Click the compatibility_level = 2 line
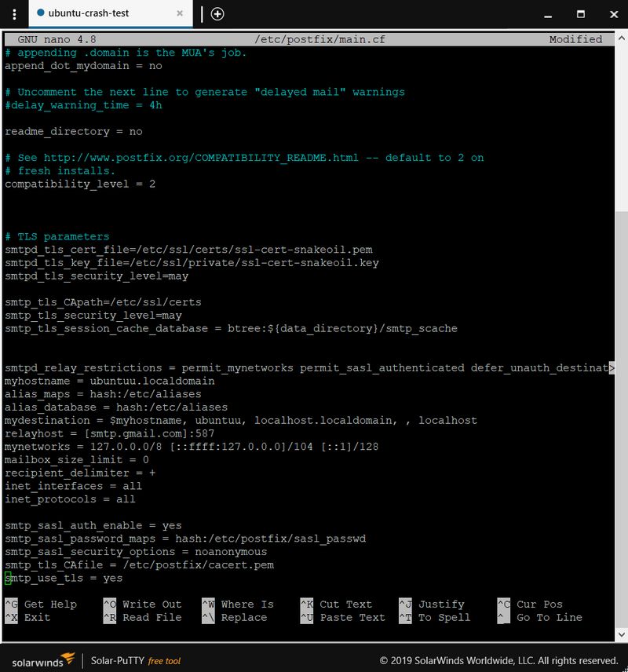 (80, 184)
